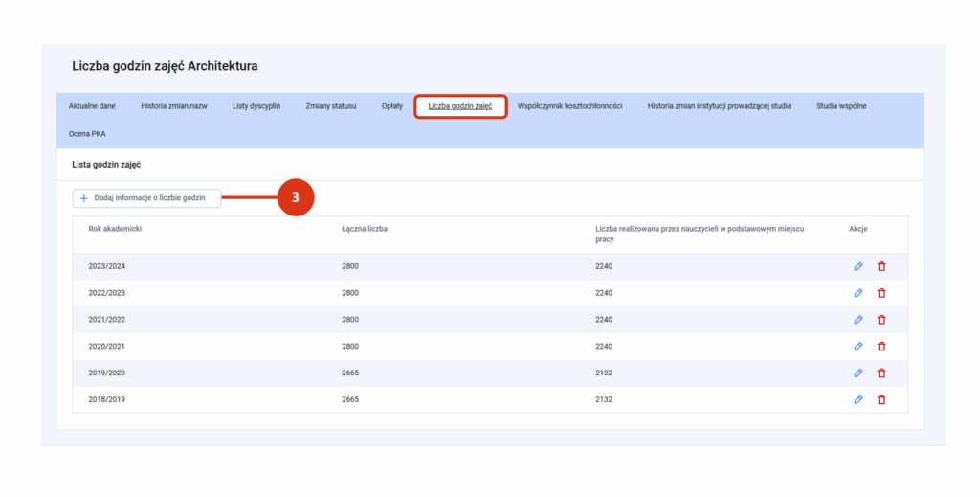This screenshot has height=497, width=980.
Task: Open the Listy dyscyplin tab
Action: click(256, 106)
